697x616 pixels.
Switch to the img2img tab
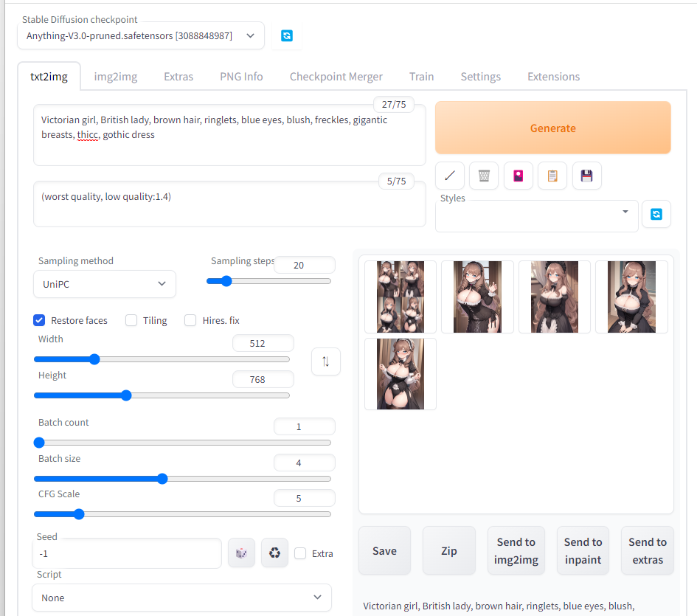pos(116,77)
